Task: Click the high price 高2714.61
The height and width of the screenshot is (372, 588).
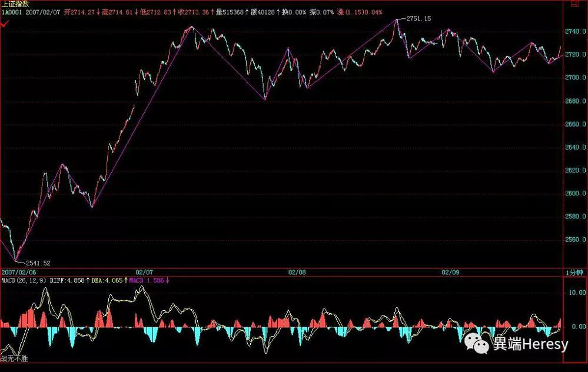Action: coord(117,12)
